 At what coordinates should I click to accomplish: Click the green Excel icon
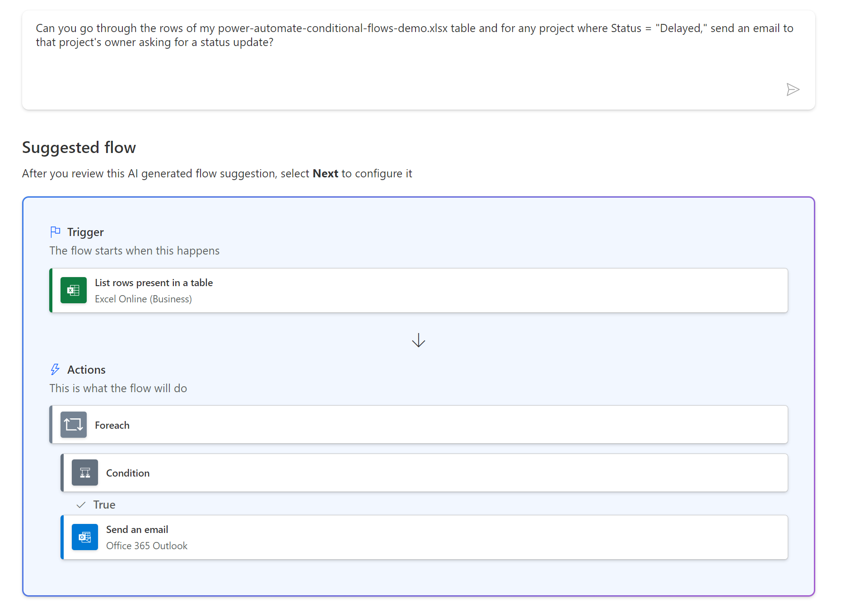pyautogui.click(x=74, y=290)
